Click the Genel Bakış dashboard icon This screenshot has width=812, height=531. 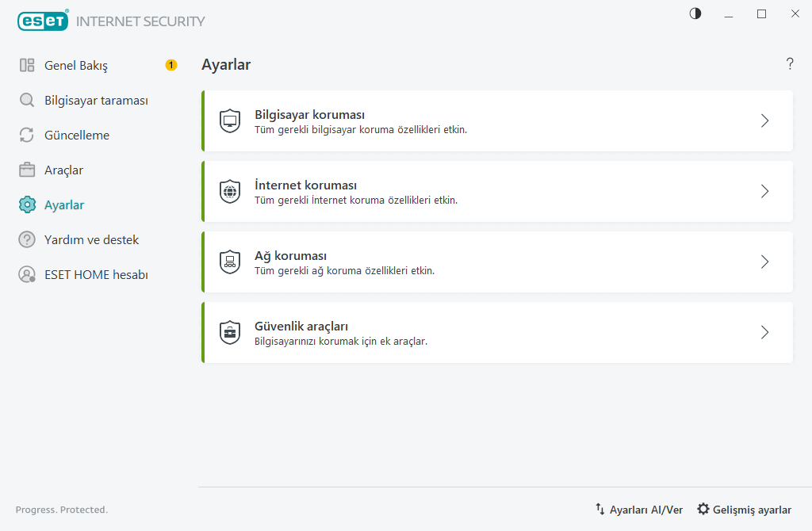[27, 65]
